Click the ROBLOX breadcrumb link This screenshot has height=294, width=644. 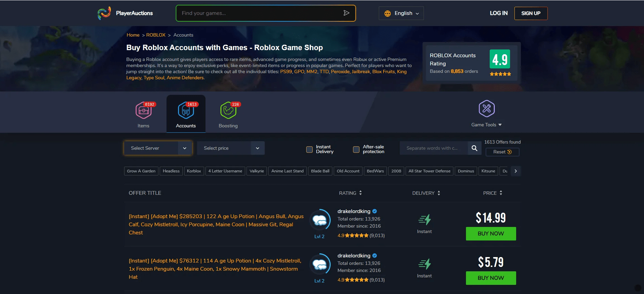click(156, 35)
